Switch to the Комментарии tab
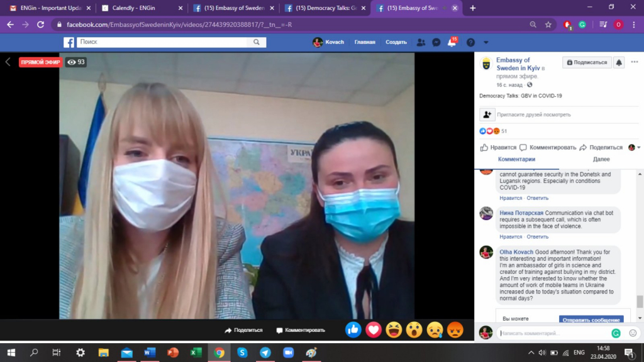This screenshot has width=644, height=362. pos(517,159)
